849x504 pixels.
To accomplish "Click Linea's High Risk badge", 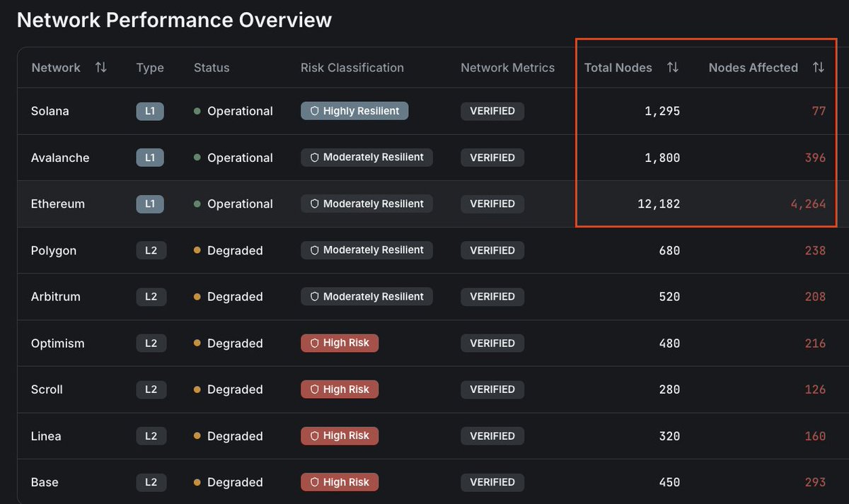I will (340, 435).
